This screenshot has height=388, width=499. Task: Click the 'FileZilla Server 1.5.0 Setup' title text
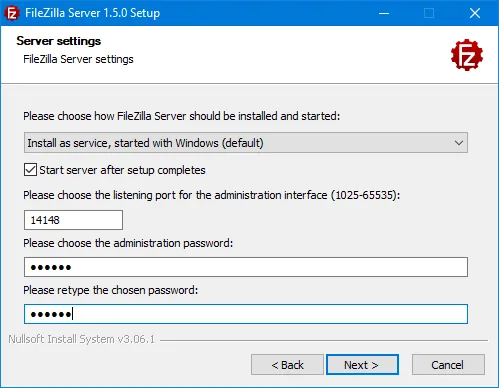[93, 13]
